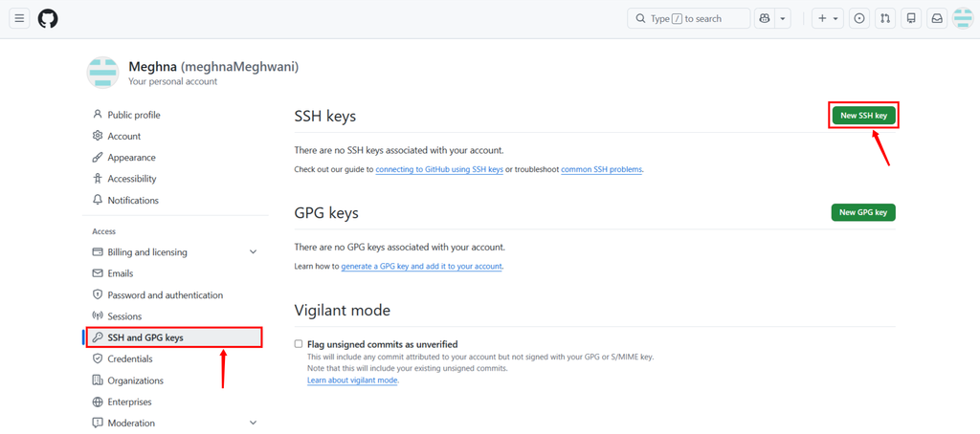Click the Organizations building icon

point(97,380)
